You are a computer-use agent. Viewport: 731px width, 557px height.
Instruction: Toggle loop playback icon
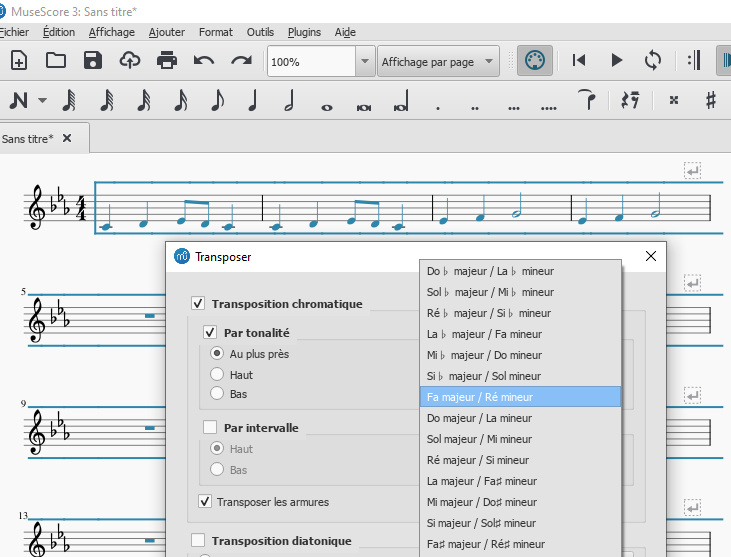[x=653, y=60]
